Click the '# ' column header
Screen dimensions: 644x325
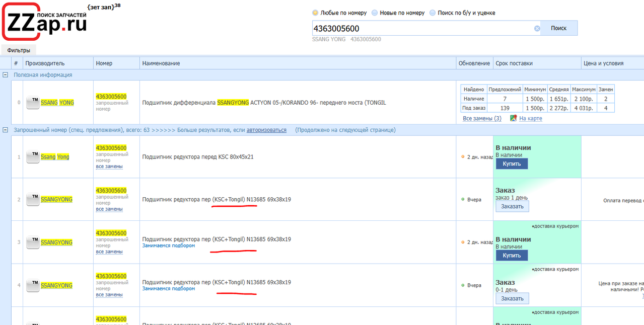point(16,63)
